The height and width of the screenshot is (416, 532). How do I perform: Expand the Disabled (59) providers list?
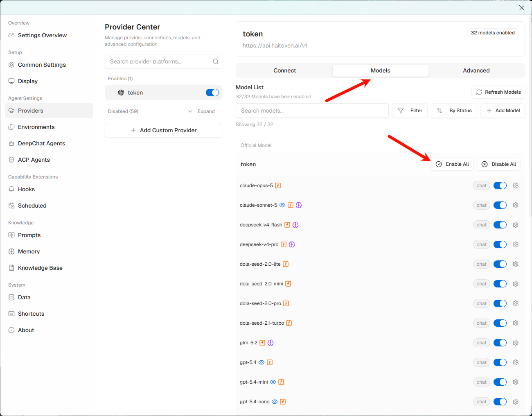201,111
